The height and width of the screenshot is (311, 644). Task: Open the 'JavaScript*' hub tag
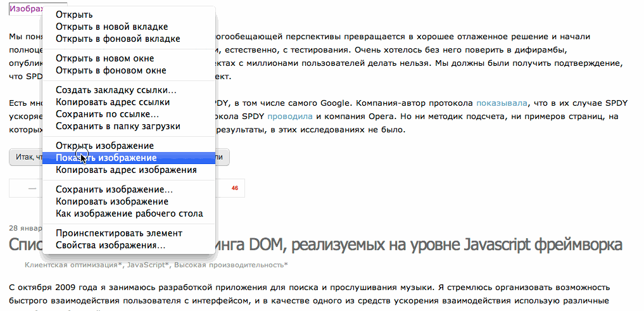point(148,265)
